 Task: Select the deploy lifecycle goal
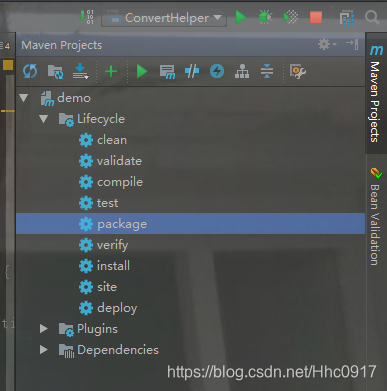coord(117,308)
